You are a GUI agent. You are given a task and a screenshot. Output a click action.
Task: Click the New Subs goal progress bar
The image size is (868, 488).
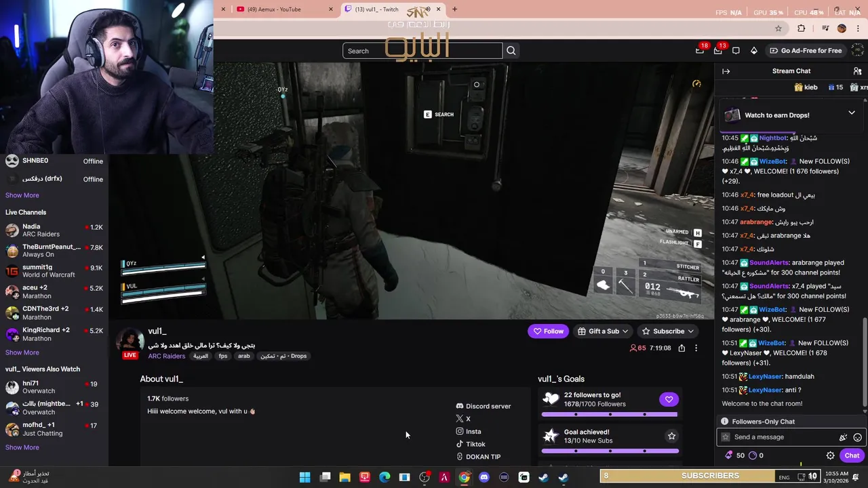610,451
